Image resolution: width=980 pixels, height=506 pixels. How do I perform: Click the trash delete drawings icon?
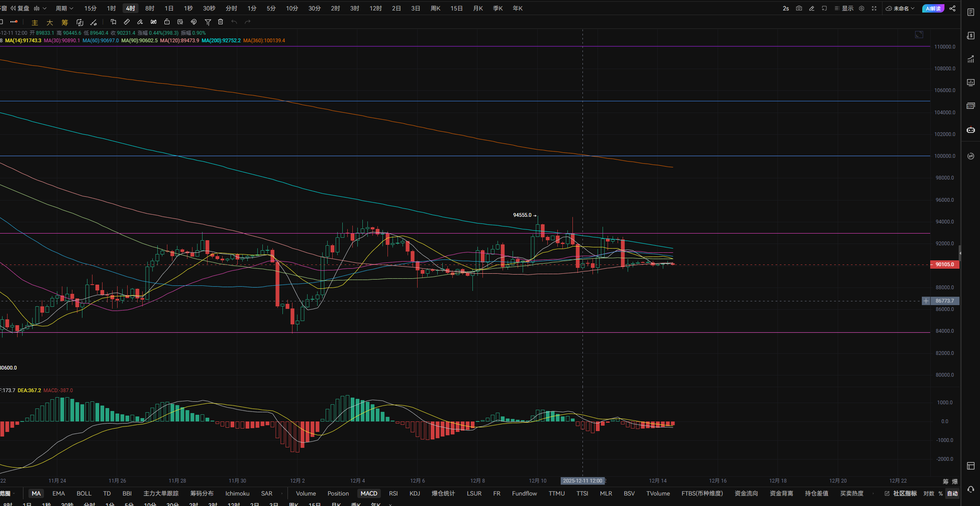point(221,22)
